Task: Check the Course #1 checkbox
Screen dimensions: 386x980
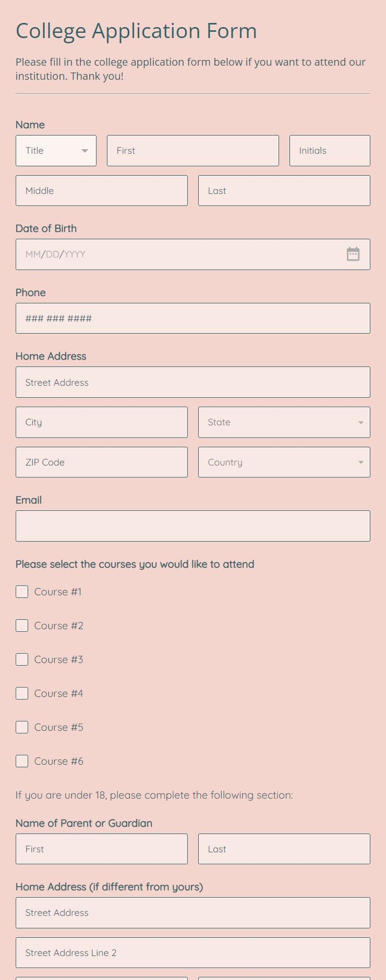Action: tap(22, 592)
